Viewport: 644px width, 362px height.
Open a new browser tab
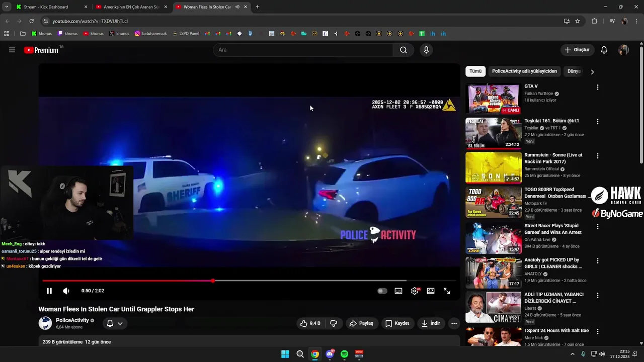pyautogui.click(x=258, y=7)
